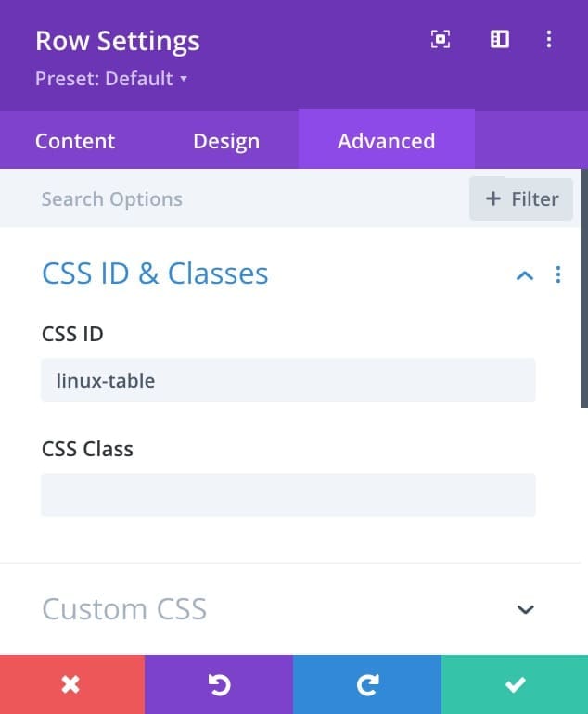
Task: Click the purple undo arrow button
Action: (x=219, y=684)
